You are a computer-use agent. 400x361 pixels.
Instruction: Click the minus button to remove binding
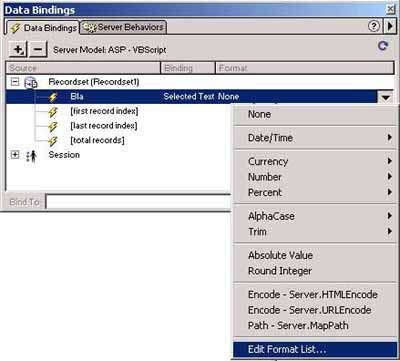click(38, 50)
